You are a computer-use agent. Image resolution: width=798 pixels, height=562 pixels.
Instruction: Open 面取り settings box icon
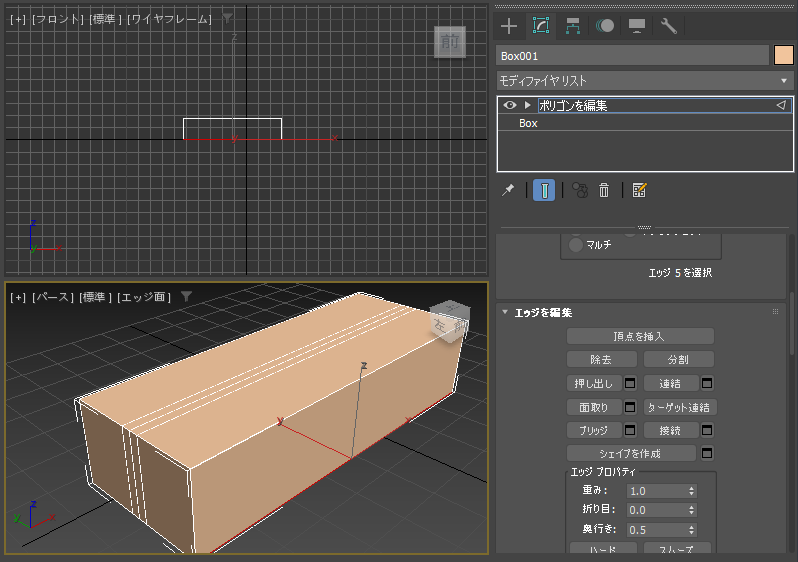click(x=630, y=407)
